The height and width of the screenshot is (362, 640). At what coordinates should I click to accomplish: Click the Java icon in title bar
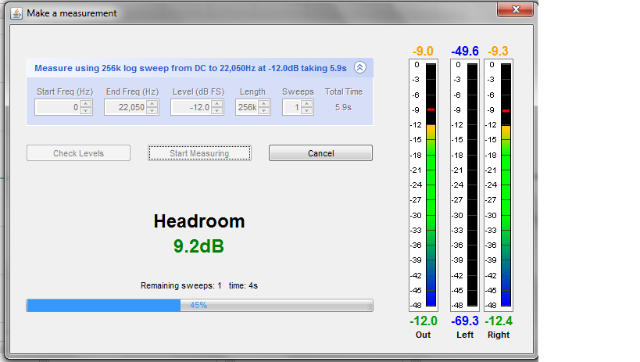pos(16,13)
